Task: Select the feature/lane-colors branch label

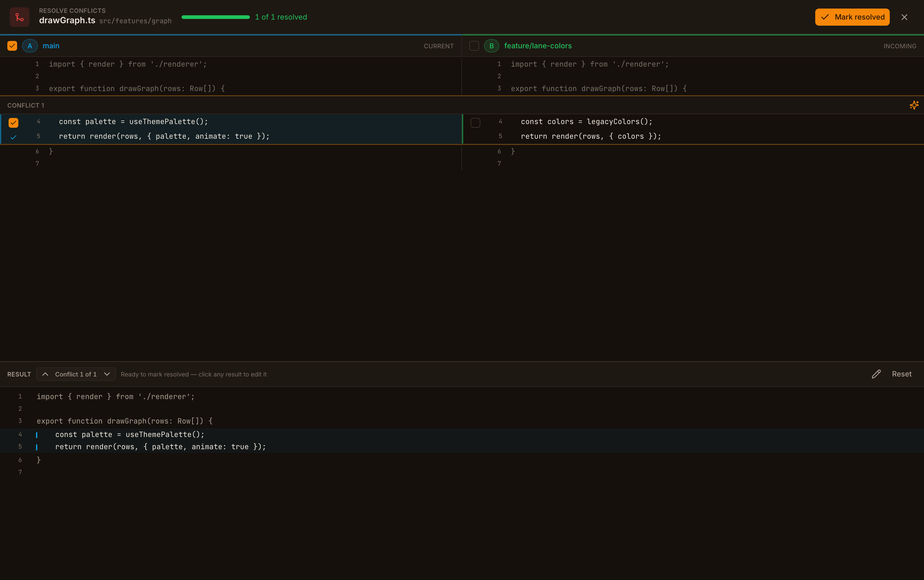Action: 538,46
